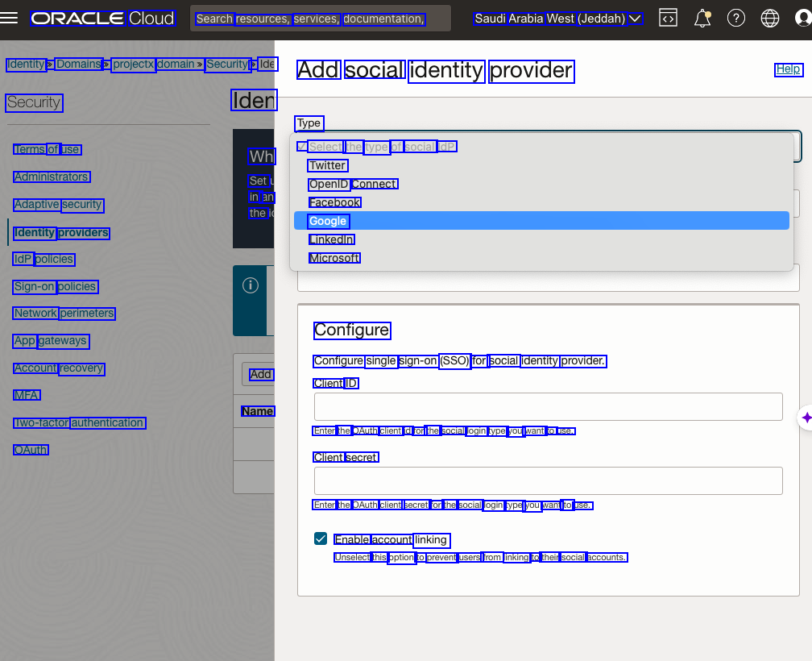Select Google from the type list
Screen dimensions: 812x661
[x=328, y=221]
